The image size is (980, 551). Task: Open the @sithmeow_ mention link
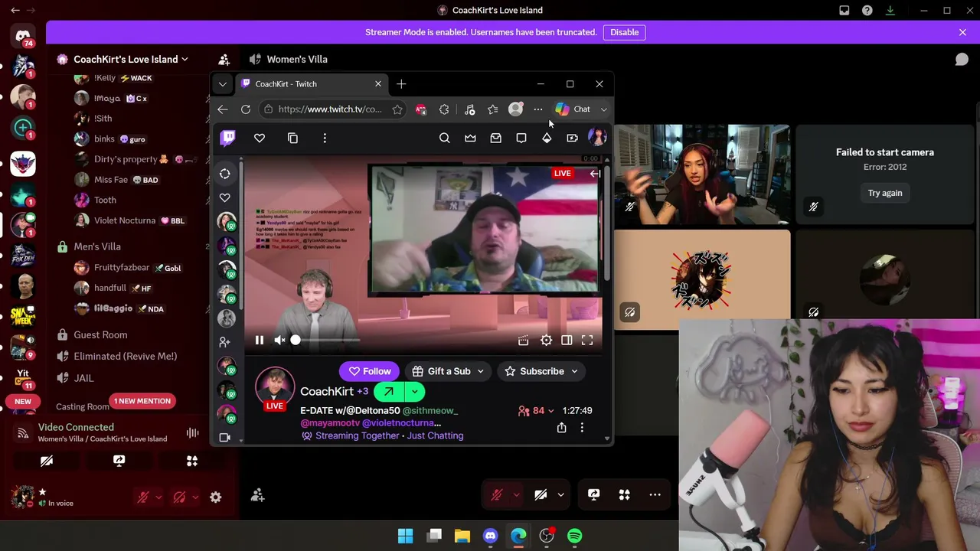point(430,411)
